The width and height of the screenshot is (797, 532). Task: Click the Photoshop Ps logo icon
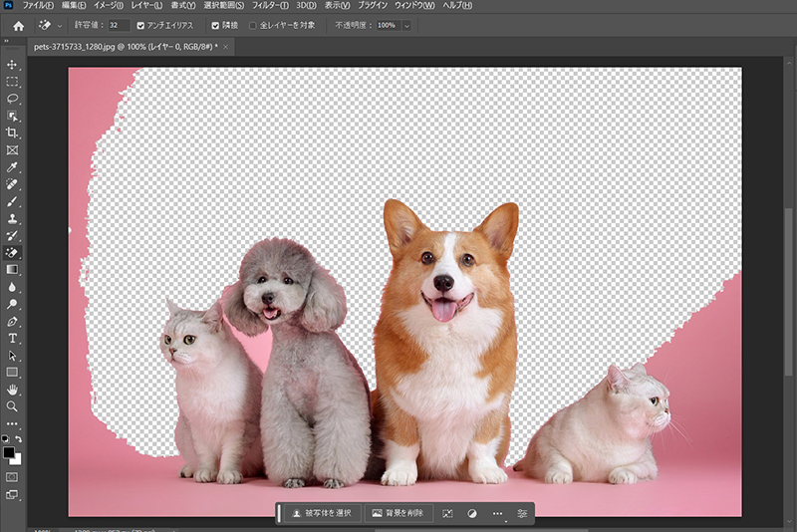click(8, 5)
